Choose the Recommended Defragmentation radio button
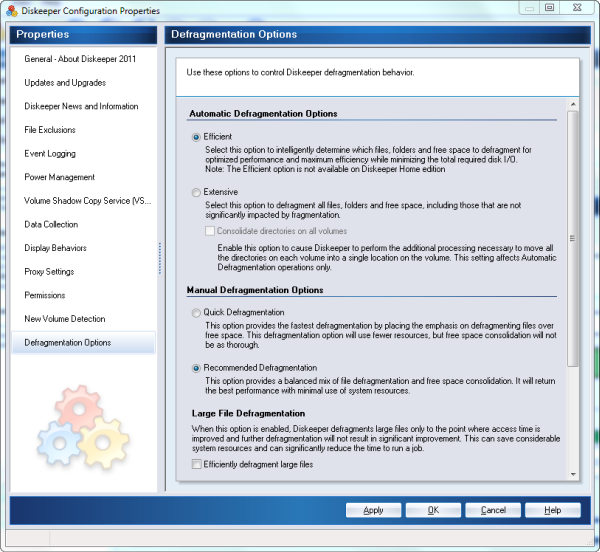Image resolution: width=600 pixels, height=552 pixels. [196, 368]
